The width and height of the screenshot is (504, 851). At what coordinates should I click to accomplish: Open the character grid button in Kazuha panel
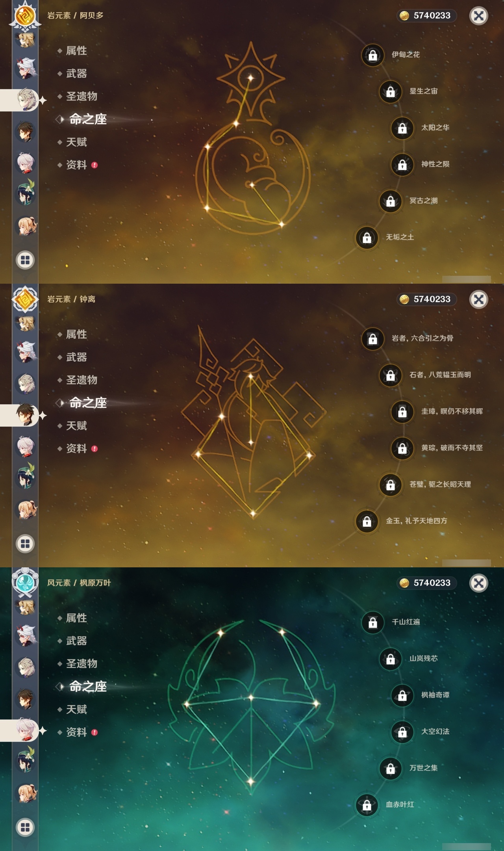point(25,827)
